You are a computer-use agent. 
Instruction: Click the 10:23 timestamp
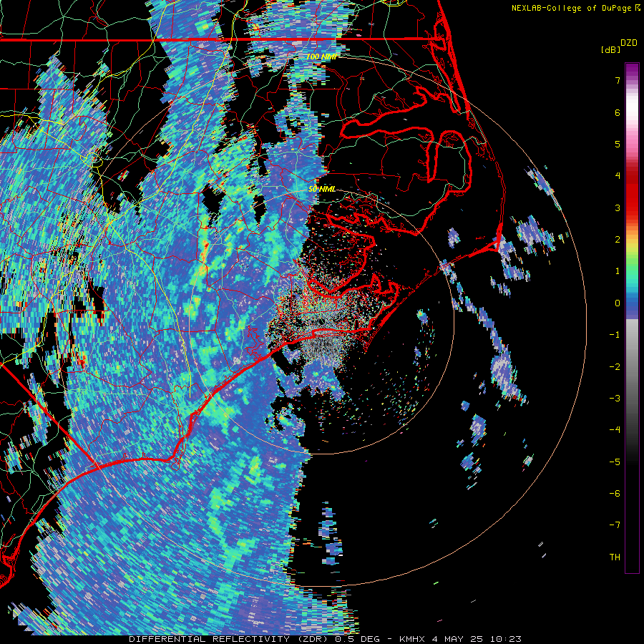(x=506, y=639)
